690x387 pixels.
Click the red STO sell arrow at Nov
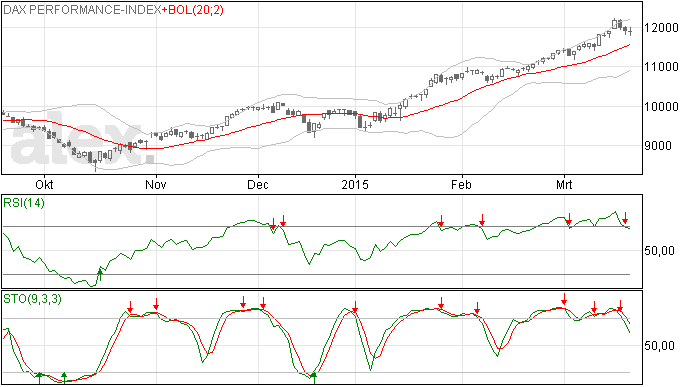click(156, 303)
